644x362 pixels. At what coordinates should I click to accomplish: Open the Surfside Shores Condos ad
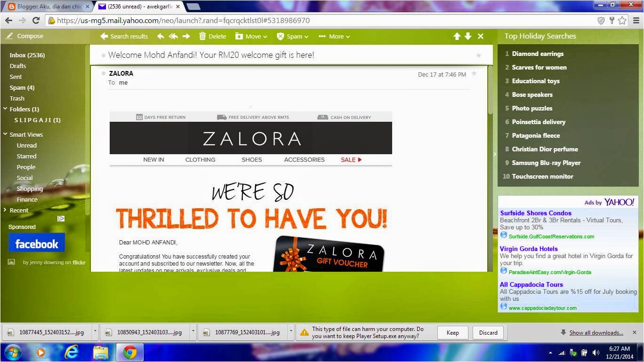536,213
